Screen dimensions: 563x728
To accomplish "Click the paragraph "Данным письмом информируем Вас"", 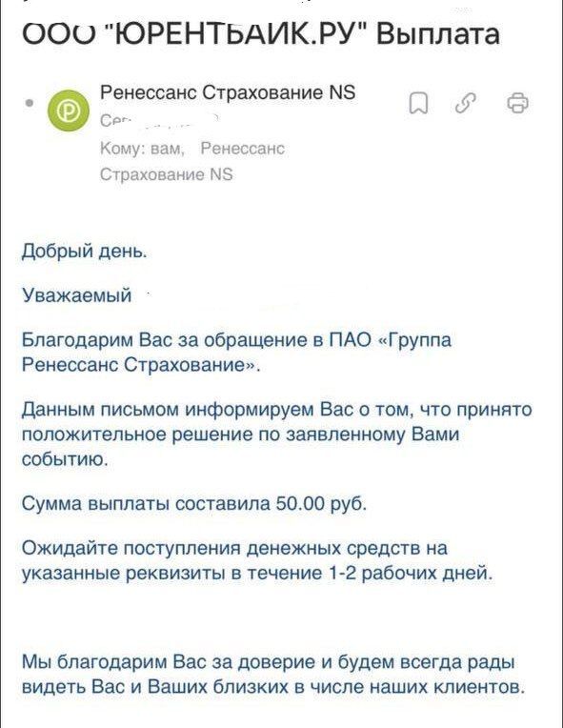I will click(276, 435).
